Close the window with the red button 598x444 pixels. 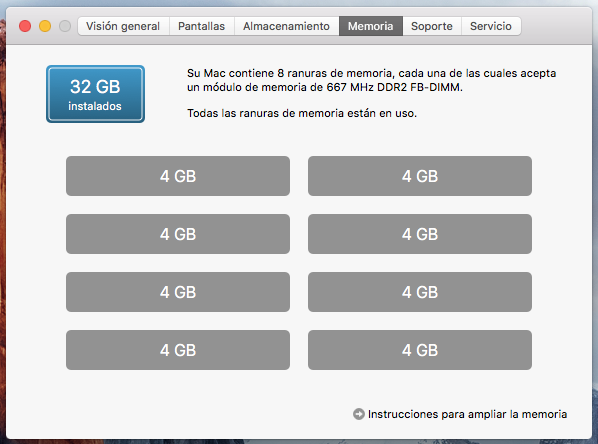pyautogui.click(x=25, y=26)
